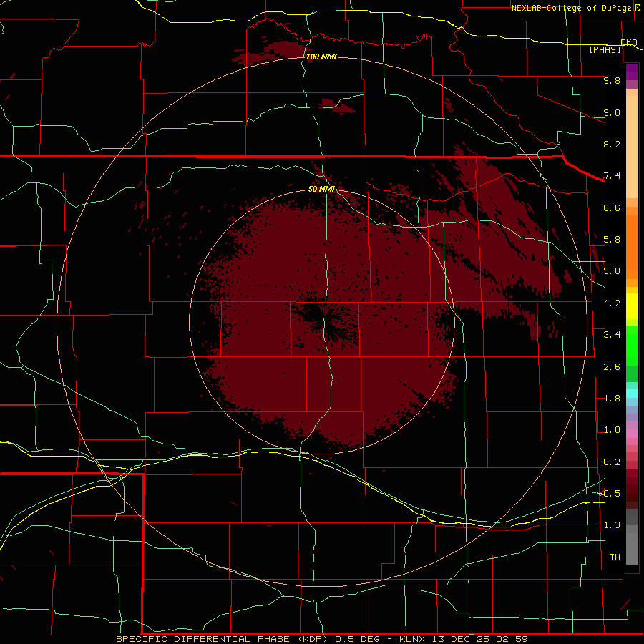Click the 100 NMI range ring label
Viewport: 644px width, 644px height.
click(321, 57)
